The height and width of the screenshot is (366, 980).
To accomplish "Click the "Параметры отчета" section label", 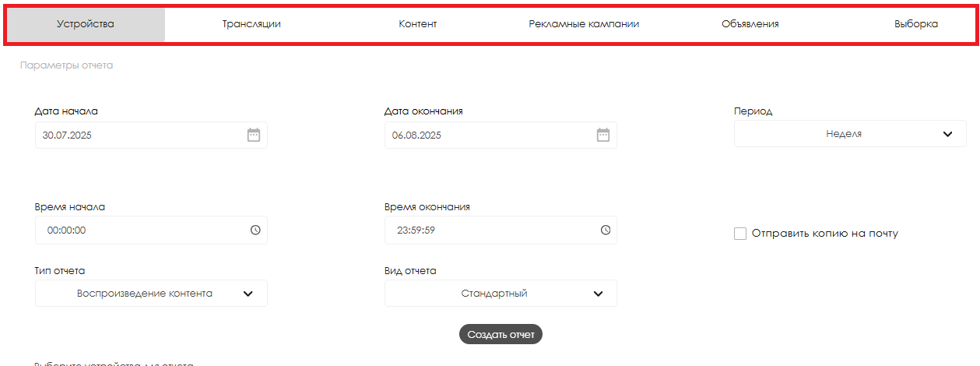I will pos(66,65).
